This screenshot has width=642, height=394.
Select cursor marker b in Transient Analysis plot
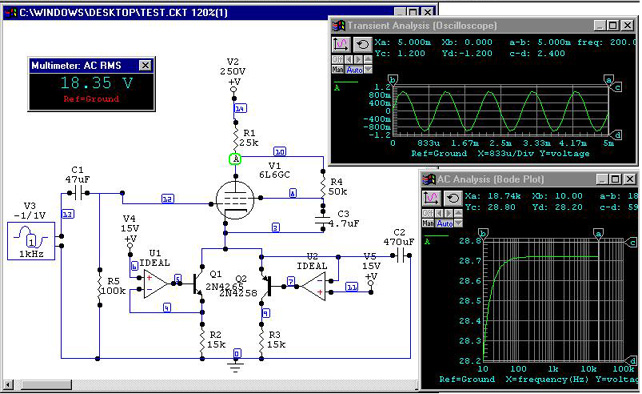coord(393,79)
